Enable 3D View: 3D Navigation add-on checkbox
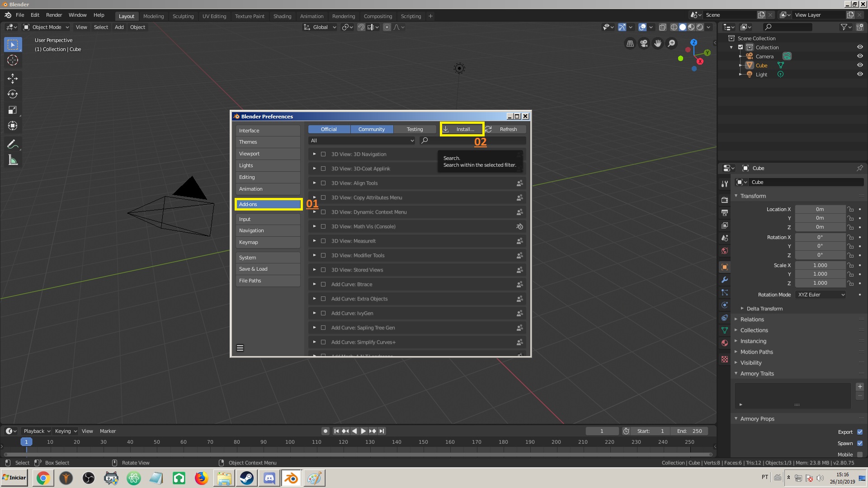868x488 pixels. (323, 154)
